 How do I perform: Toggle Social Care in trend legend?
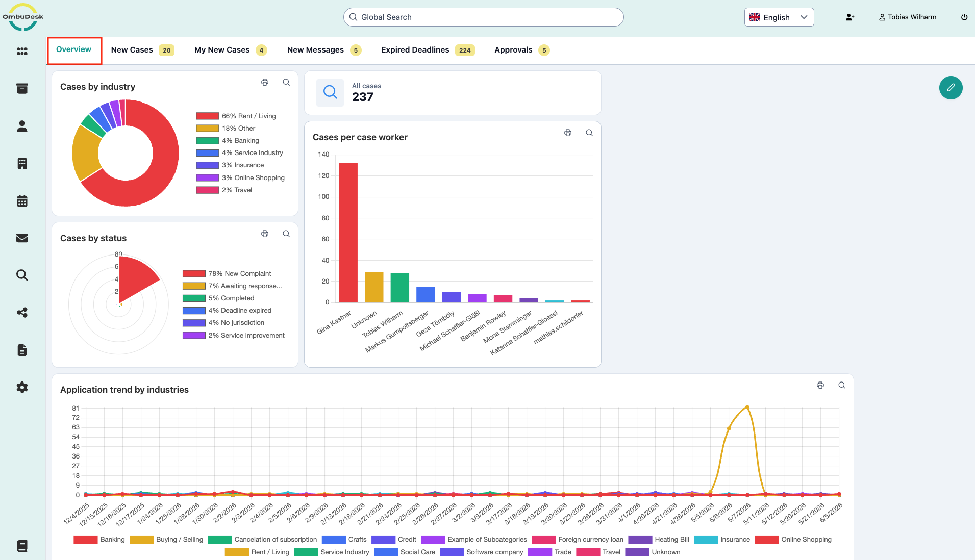(x=405, y=552)
